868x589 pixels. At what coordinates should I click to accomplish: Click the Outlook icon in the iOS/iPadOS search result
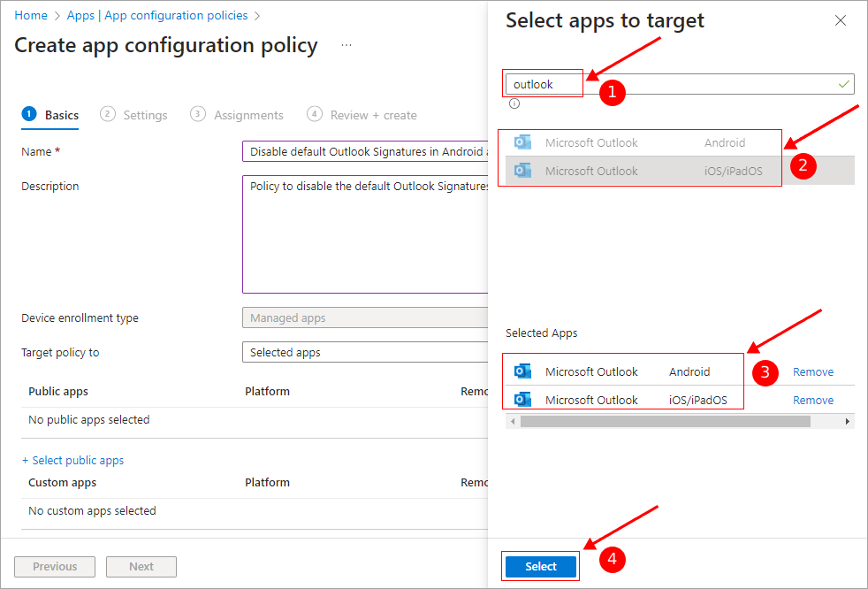click(x=522, y=171)
